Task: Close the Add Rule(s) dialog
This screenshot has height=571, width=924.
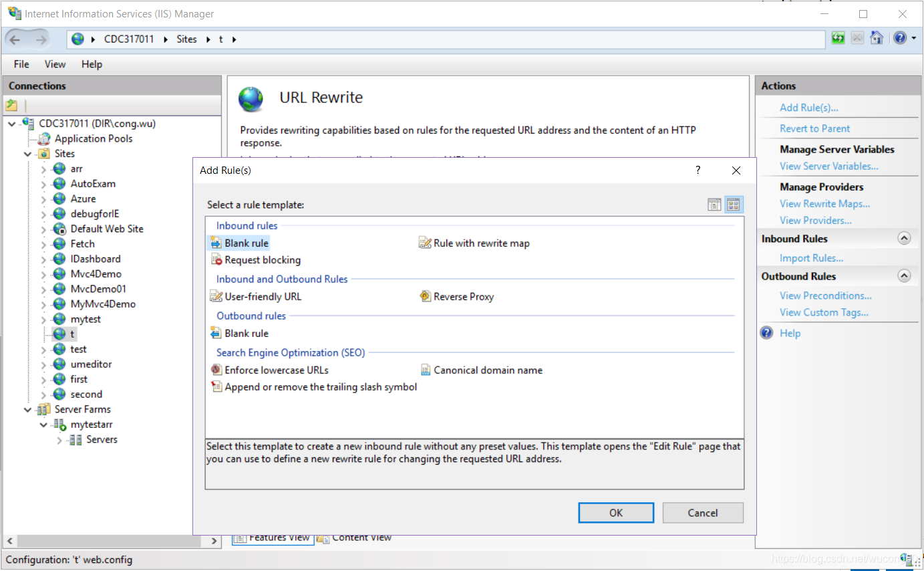Action: (x=736, y=170)
